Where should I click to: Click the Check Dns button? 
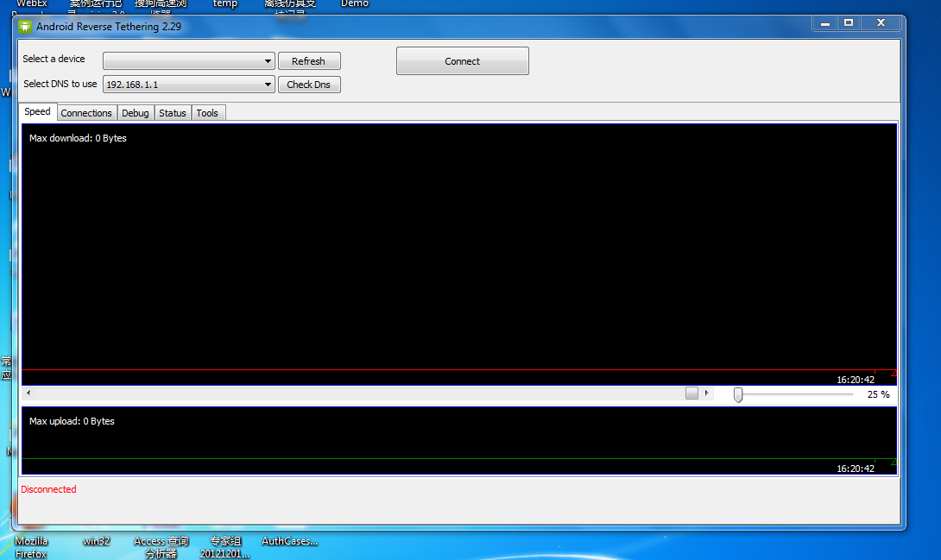click(x=309, y=85)
